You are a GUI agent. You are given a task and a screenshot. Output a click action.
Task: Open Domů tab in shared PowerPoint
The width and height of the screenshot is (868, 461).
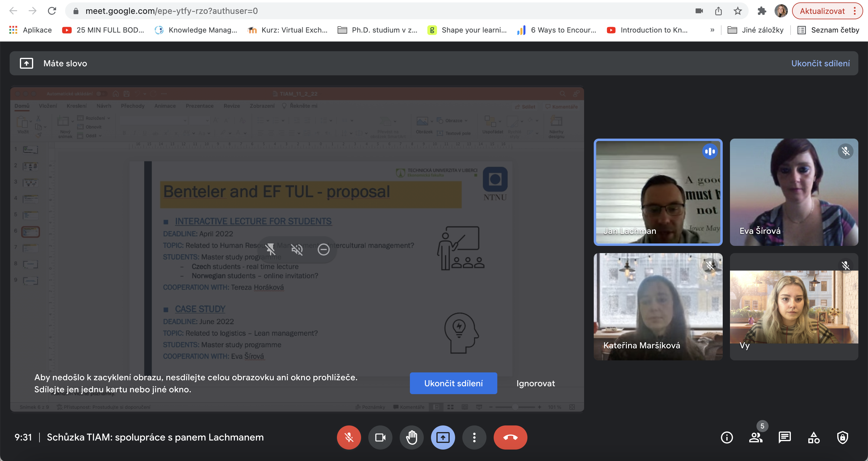(x=22, y=106)
